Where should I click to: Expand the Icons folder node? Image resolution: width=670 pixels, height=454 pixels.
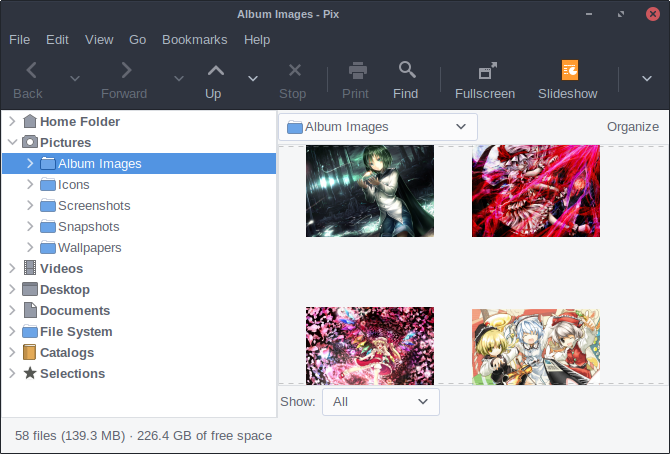(x=30, y=184)
